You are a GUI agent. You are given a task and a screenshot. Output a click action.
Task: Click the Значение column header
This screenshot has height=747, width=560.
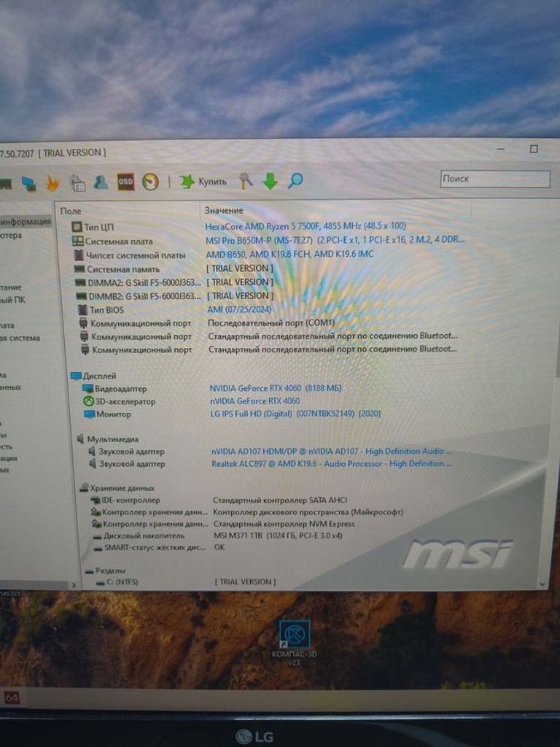pos(224,210)
